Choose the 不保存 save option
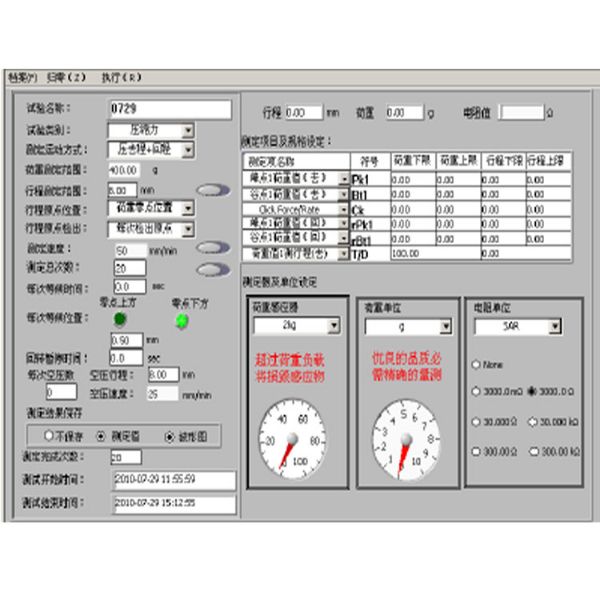Screen dimensions: 600x600 [x=48, y=436]
